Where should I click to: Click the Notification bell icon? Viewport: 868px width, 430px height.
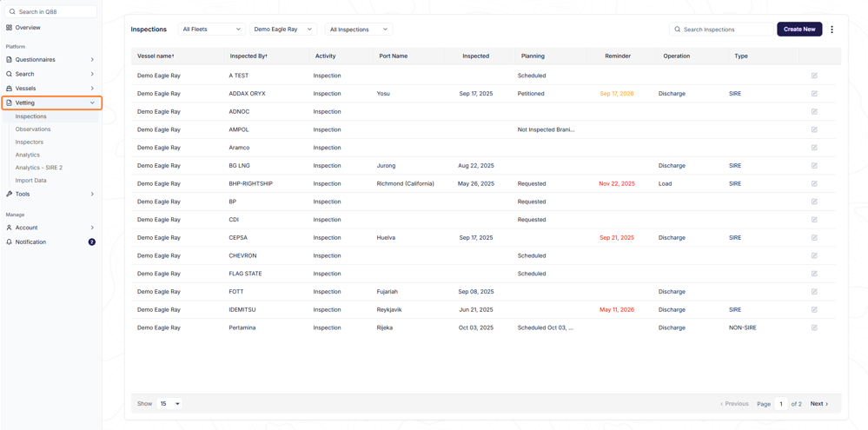coord(9,241)
